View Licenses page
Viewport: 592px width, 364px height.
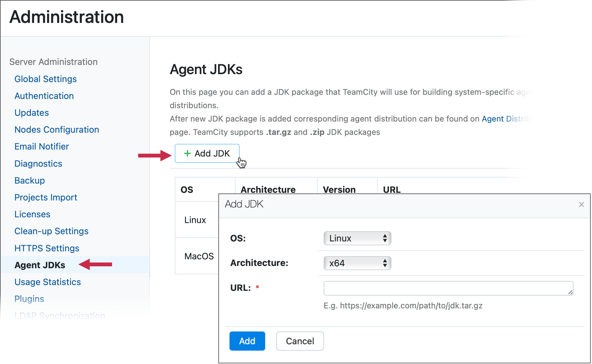[x=32, y=214]
